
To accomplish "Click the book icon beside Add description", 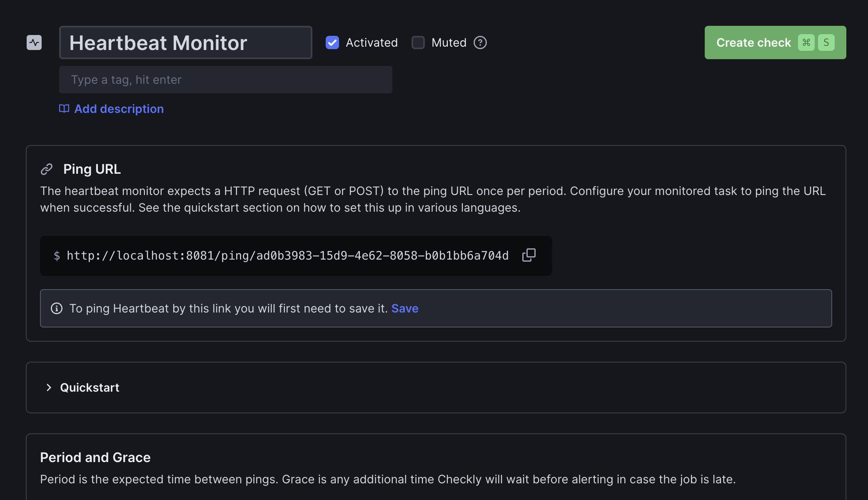I will (x=64, y=109).
